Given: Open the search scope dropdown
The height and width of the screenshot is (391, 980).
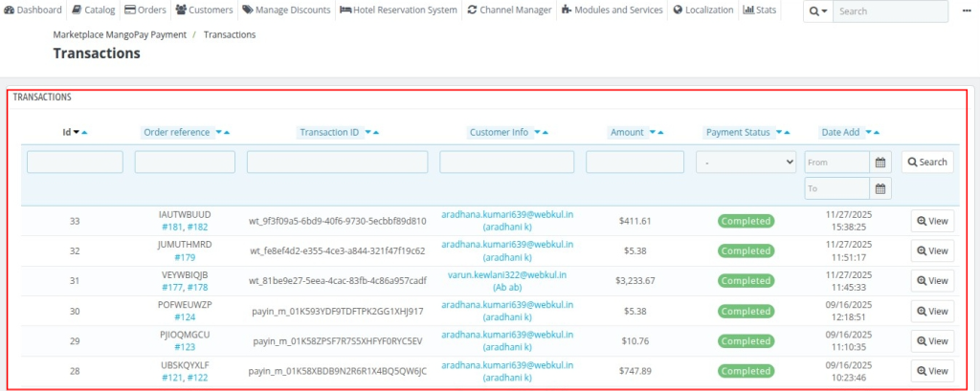Looking at the screenshot, I should (x=817, y=11).
